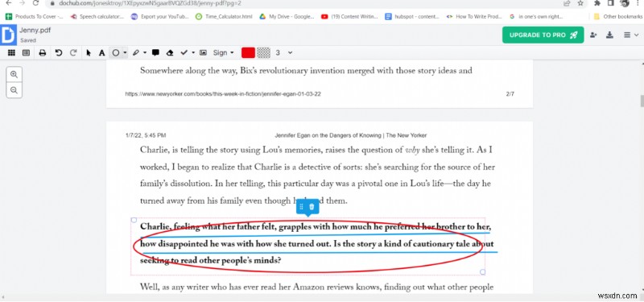This screenshot has width=644, height=302.
Task: Download the document via download icon
Action: 610,35
